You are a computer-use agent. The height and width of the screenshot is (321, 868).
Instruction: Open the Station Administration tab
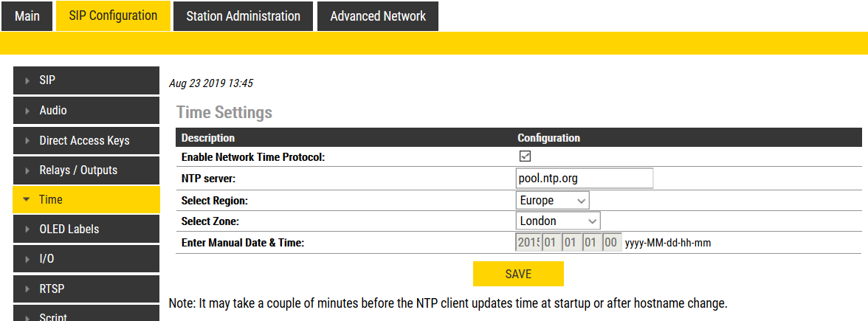tap(243, 16)
